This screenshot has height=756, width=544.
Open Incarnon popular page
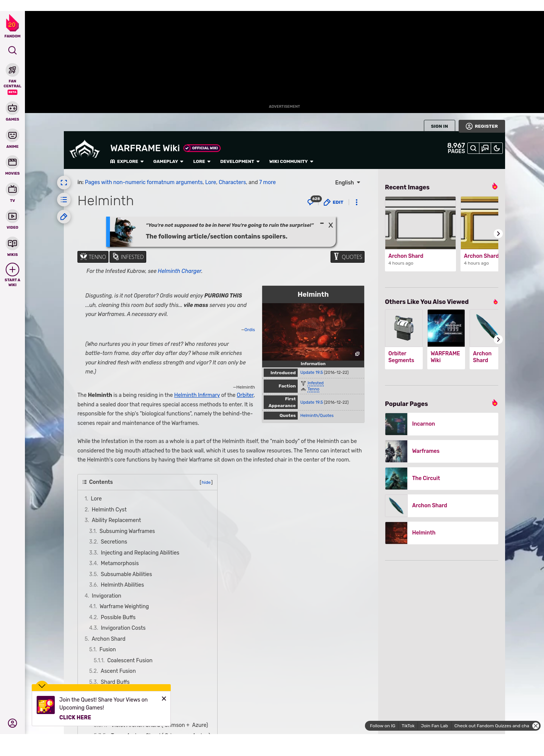[442, 424]
